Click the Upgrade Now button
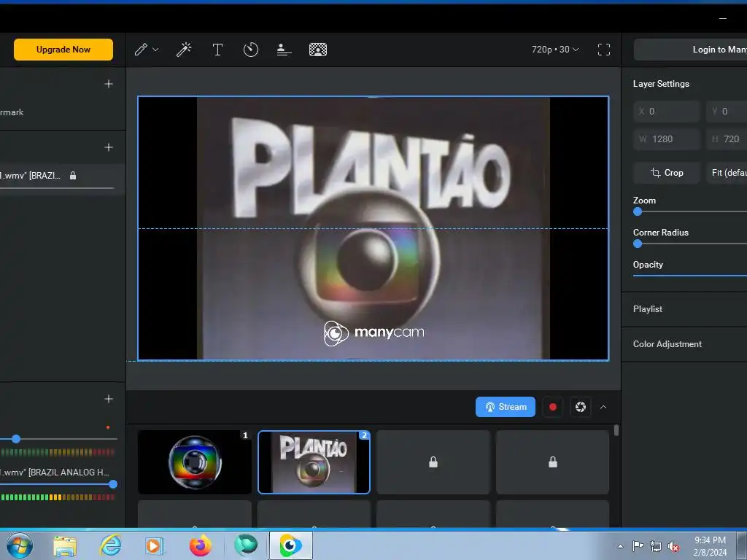747x560 pixels. point(63,50)
